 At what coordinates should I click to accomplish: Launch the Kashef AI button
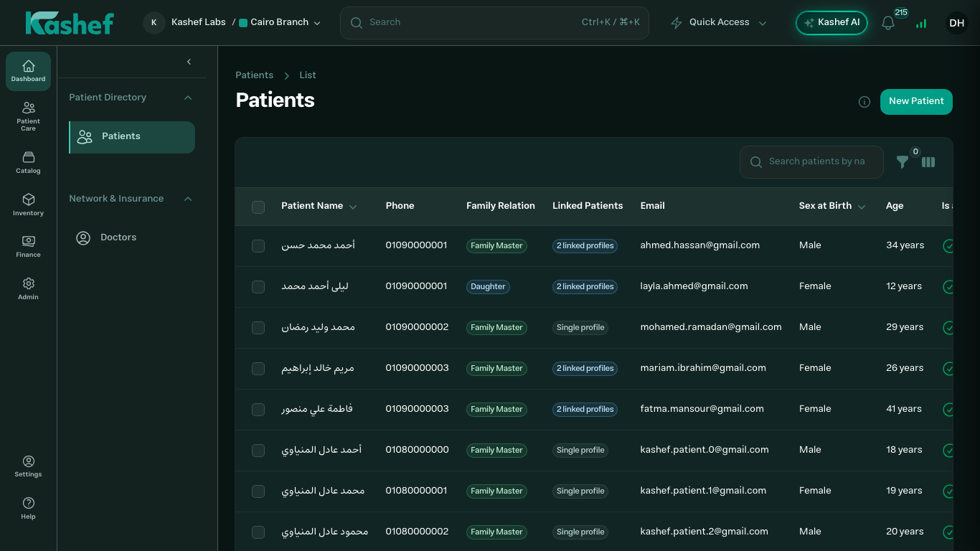(831, 23)
